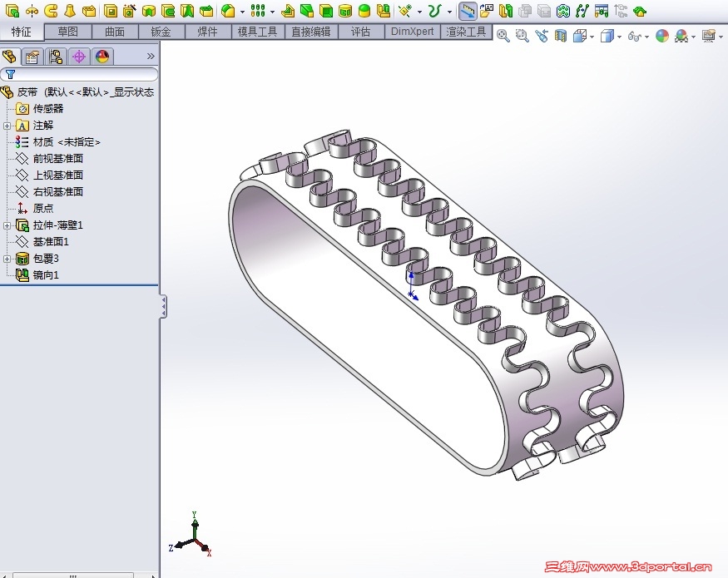Toggle the Section View icon
This screenshot has height=578, width=728.
(561, 36)
